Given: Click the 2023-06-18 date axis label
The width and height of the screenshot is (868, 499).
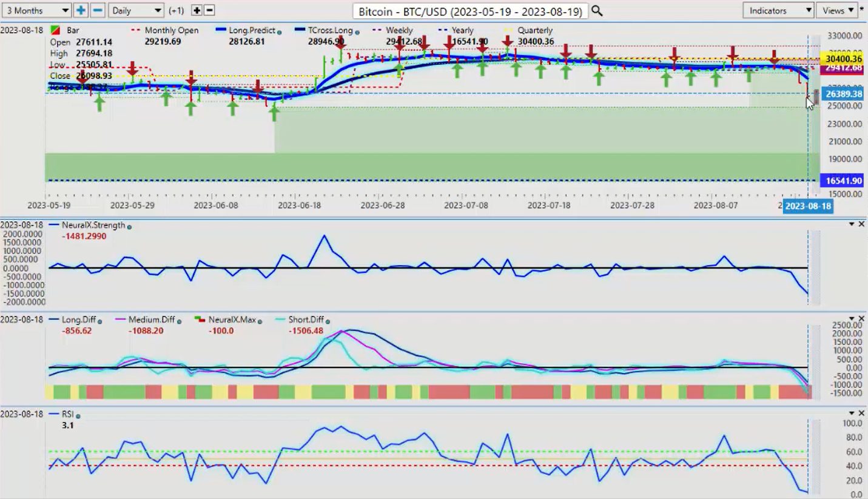Looking at the screenshot, I should (300, 206).
